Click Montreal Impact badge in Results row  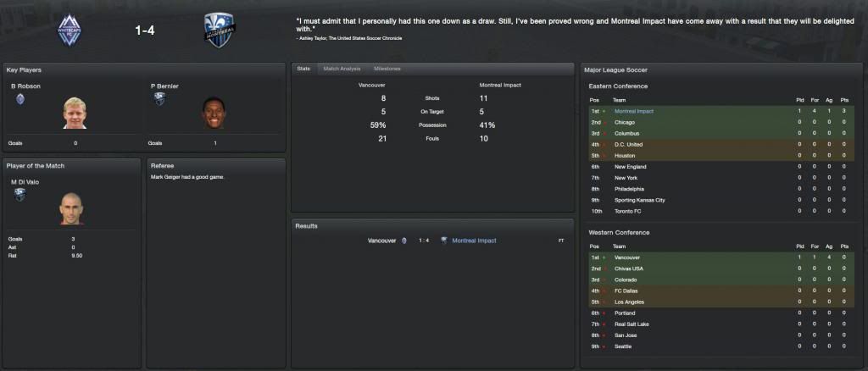pos(443,241)
